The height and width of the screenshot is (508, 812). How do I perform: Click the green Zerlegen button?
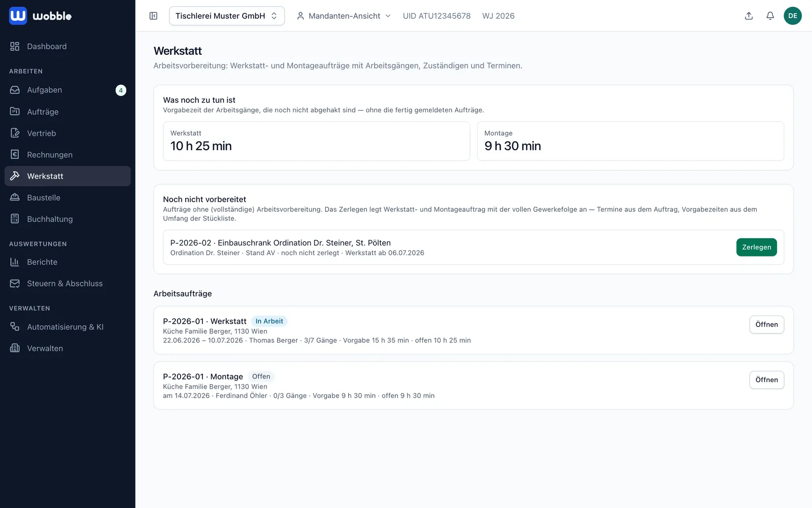point(756,247)
